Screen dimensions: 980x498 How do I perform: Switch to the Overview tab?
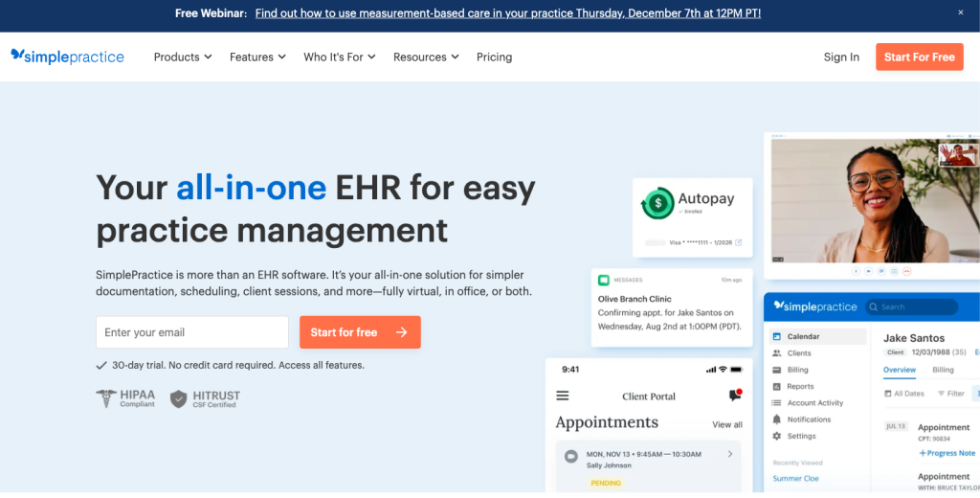(x=900, y=370)
